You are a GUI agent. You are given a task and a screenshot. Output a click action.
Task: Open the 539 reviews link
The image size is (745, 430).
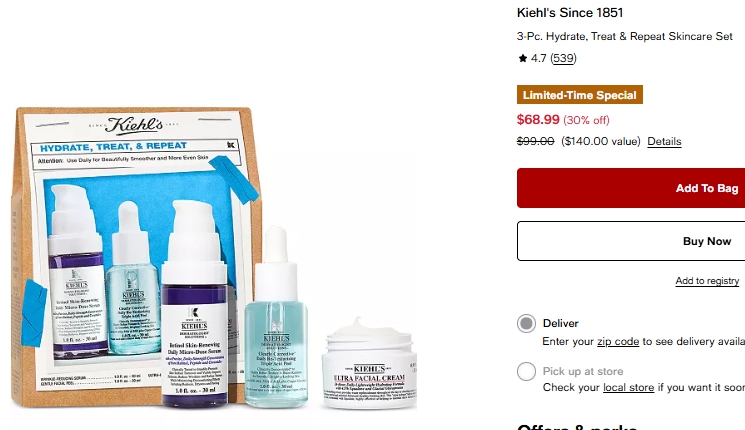[x=563, y=58]
